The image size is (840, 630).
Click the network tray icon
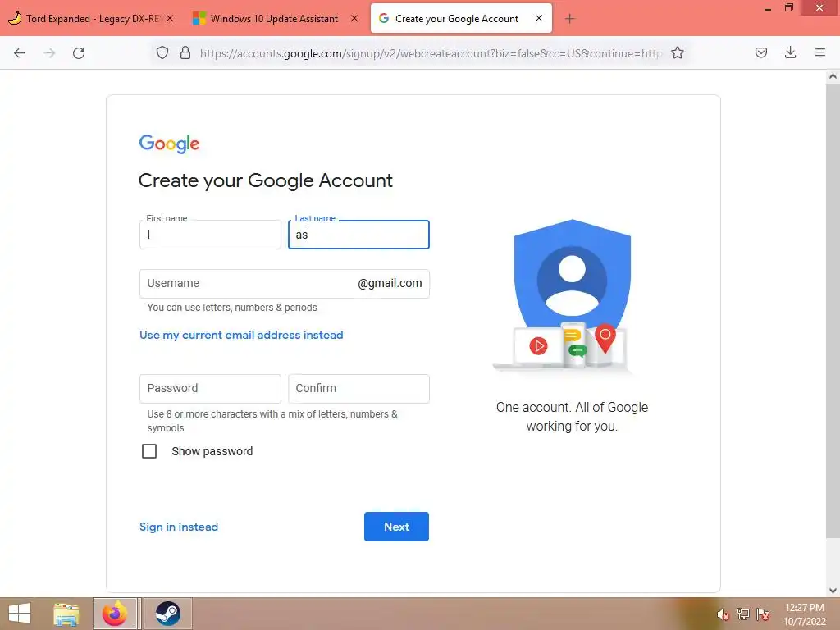pyautogui.click(x=743, y=614)
